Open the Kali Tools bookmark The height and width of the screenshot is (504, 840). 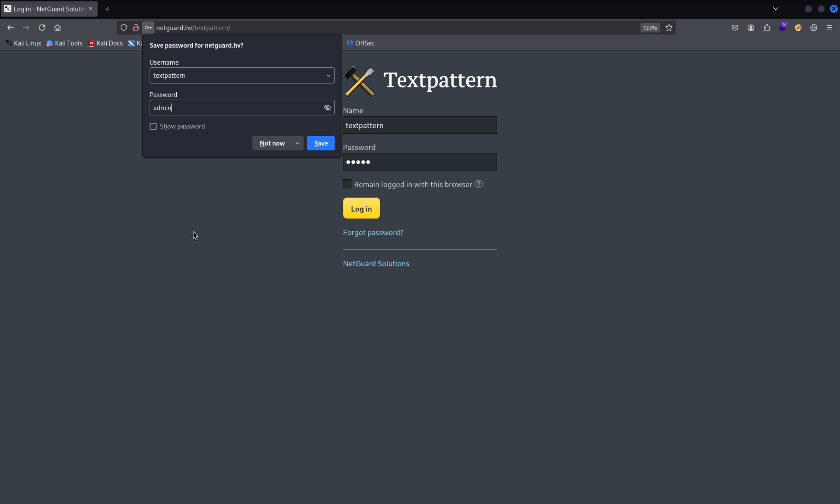(x=65, y=43)
